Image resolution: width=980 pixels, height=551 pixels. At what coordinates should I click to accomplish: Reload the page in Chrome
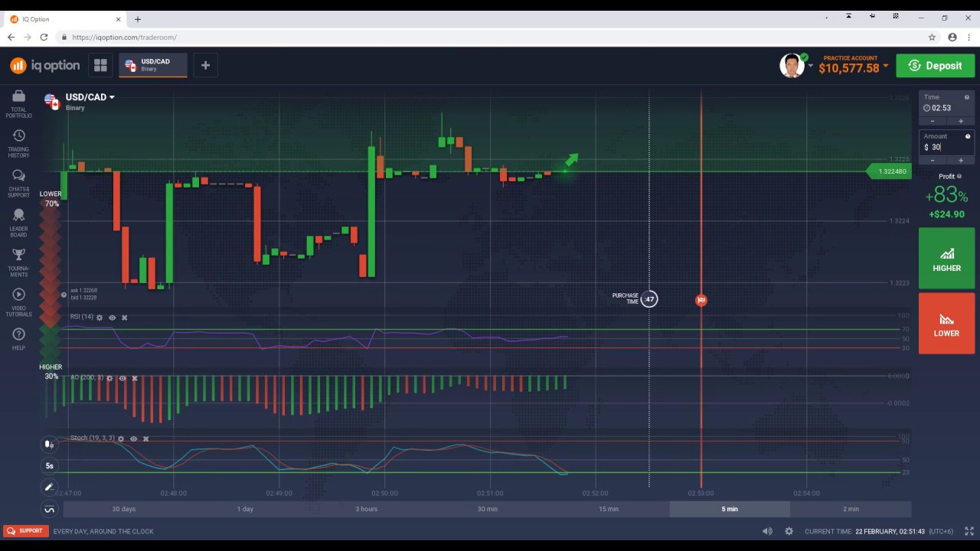click(44, 37)
